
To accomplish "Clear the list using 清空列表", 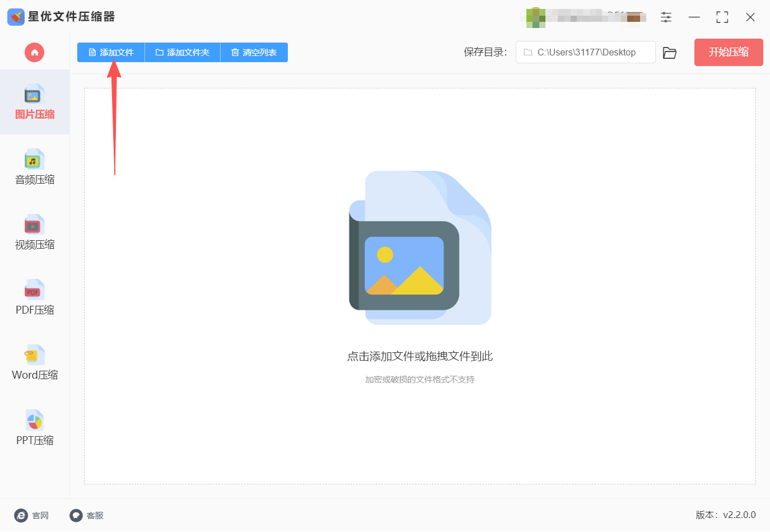I will coord(254,52).
